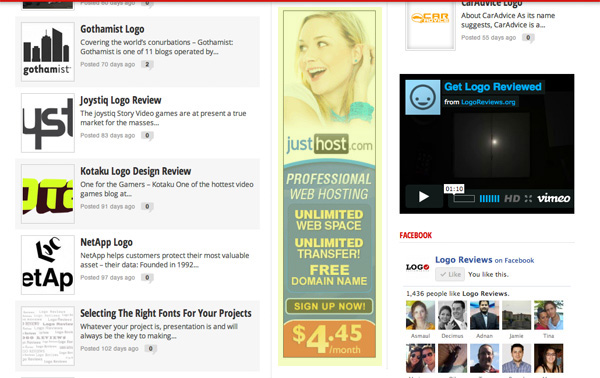The image size is (600, 378).
Task: Click the Vimeo logo in the player
Action: [x=554, y=198]
